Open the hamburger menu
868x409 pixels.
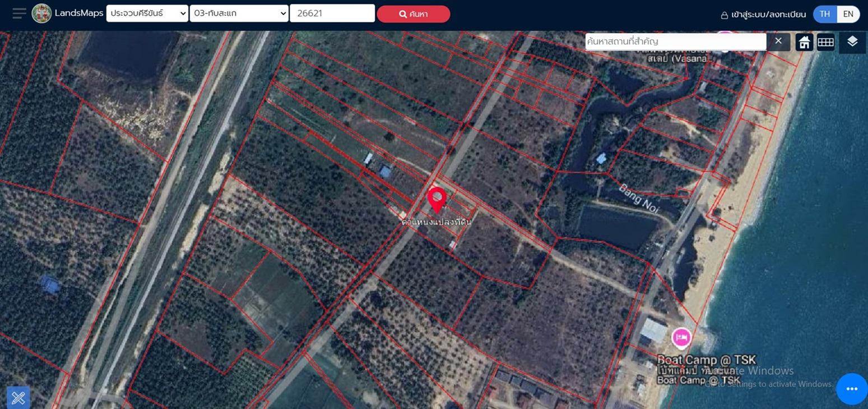tap(19, 13)
